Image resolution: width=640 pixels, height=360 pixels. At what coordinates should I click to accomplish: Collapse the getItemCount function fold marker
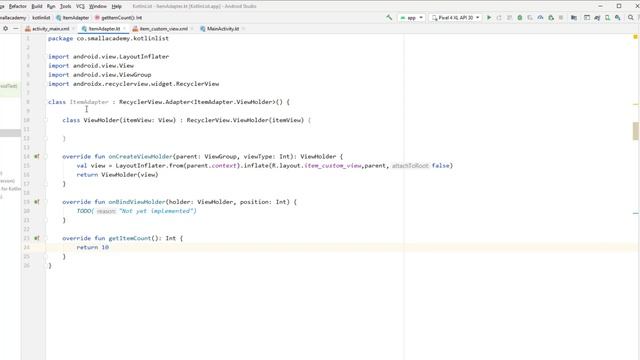coord(46,238)
